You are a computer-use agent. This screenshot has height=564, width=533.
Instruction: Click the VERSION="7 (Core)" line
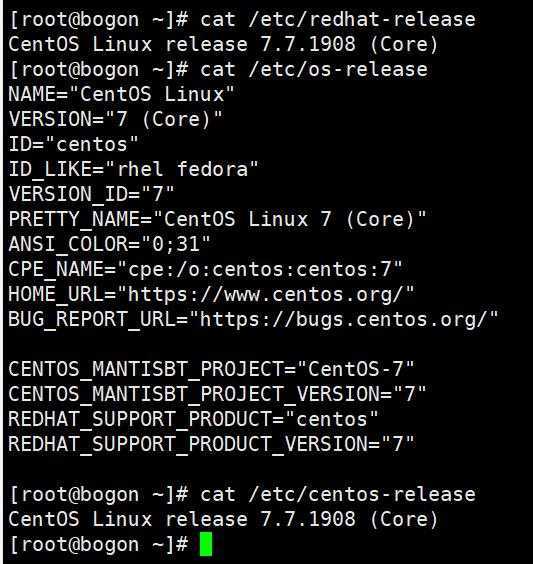(x=115, y=119)
